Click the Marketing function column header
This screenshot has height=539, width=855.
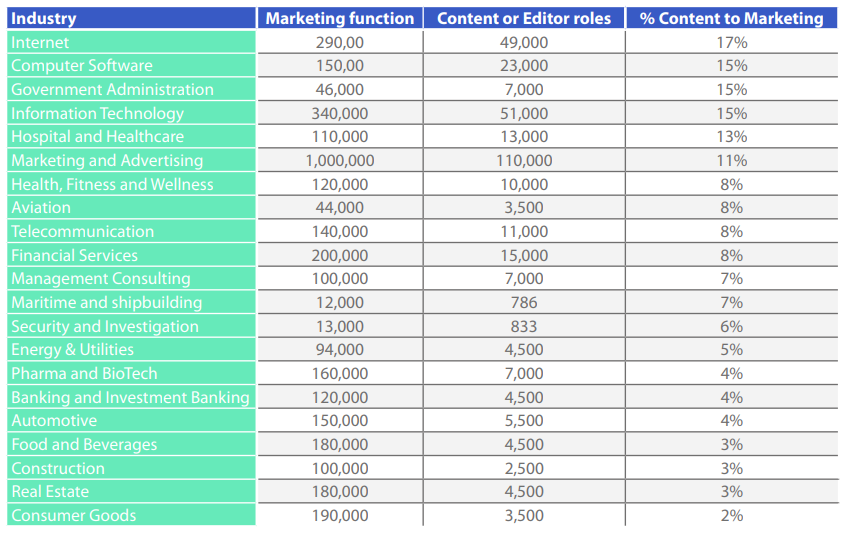click(x=339, y=18)
